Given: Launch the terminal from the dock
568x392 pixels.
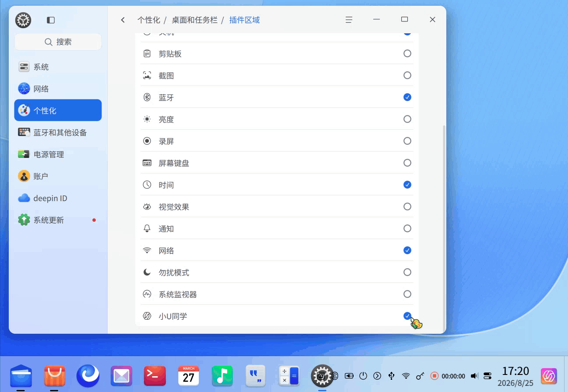Looking at the screenshot, I should [155, 375].
